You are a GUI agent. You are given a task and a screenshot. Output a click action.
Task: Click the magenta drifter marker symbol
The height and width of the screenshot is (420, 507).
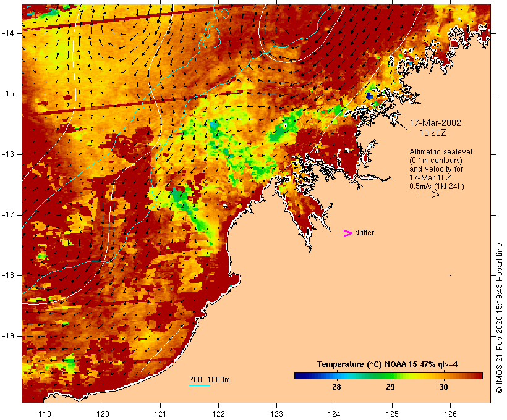pyautogui.click(x=347, y=233)
